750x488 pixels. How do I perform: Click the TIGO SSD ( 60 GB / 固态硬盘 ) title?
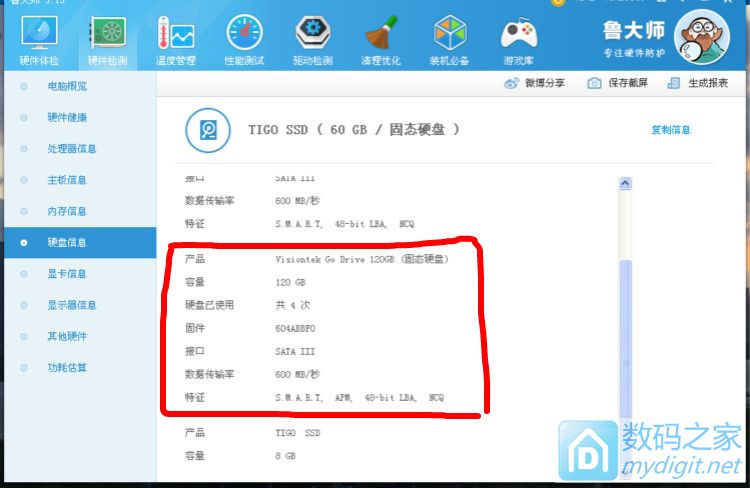354,130
